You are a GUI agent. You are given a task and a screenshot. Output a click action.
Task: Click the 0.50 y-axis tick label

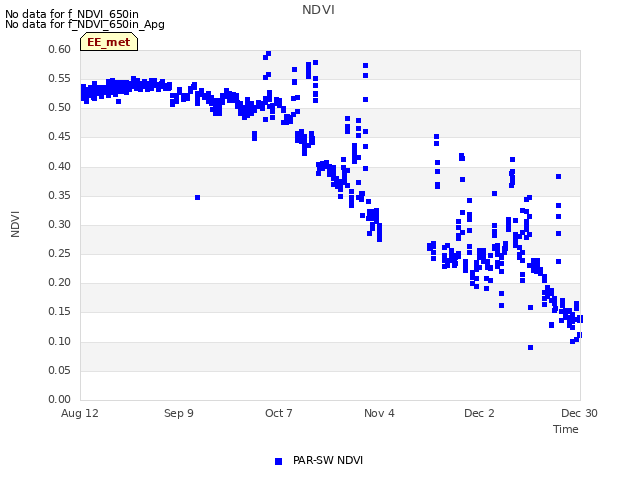[x=60, y=108]
